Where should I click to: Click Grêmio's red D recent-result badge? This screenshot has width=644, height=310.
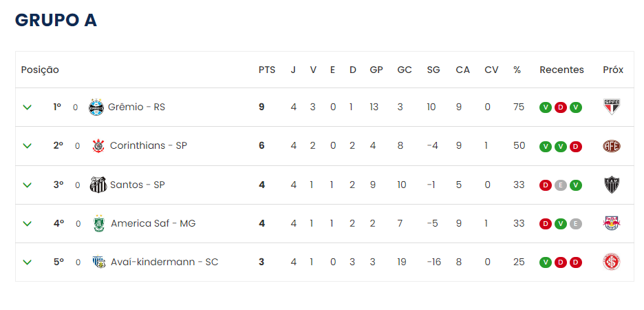click(560, 107)
